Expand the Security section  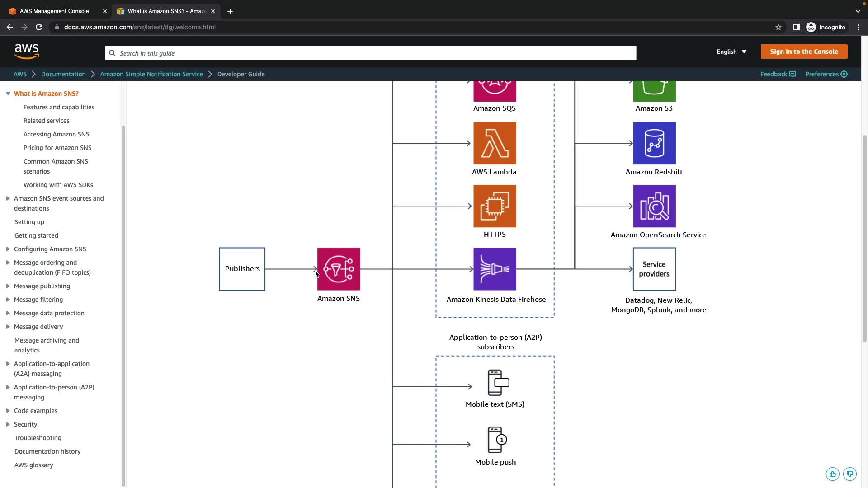coord(8,424)
